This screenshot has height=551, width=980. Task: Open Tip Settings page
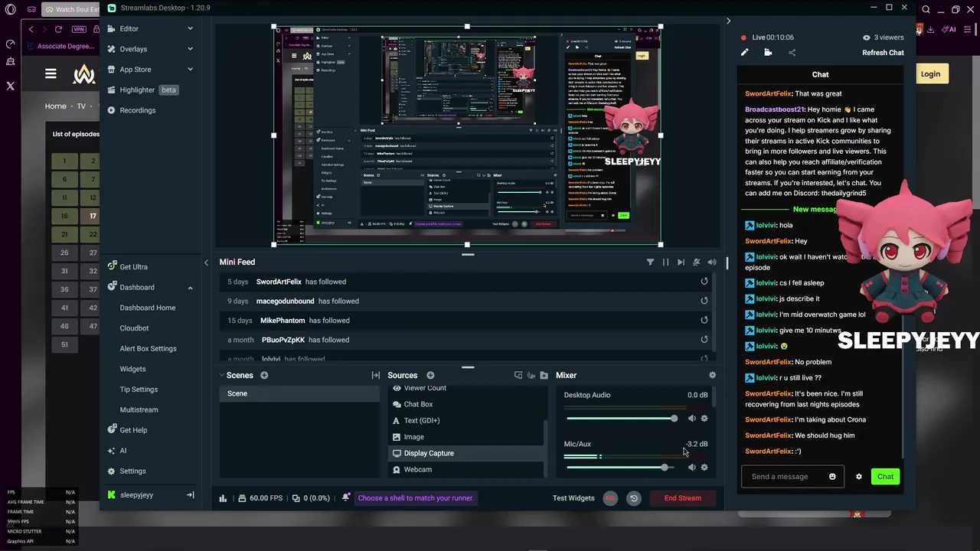pos(139,390)
